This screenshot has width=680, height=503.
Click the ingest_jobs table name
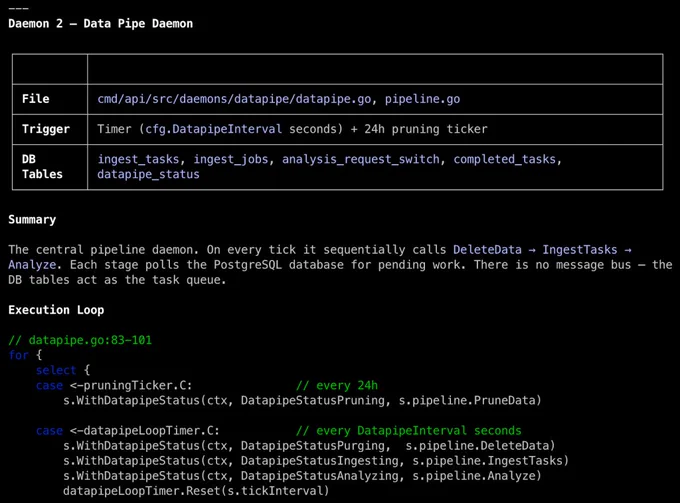coord(231,159)
